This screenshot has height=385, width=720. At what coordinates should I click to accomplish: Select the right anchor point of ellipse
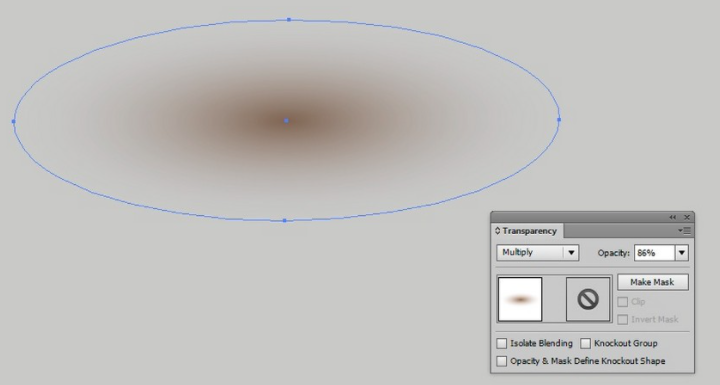tap(559, 119)
